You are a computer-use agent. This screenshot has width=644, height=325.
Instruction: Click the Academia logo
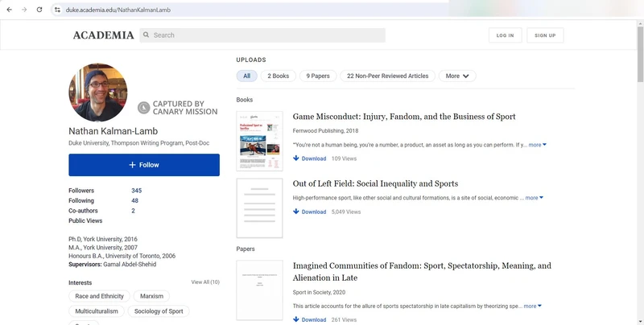click(x=104, y=35)
